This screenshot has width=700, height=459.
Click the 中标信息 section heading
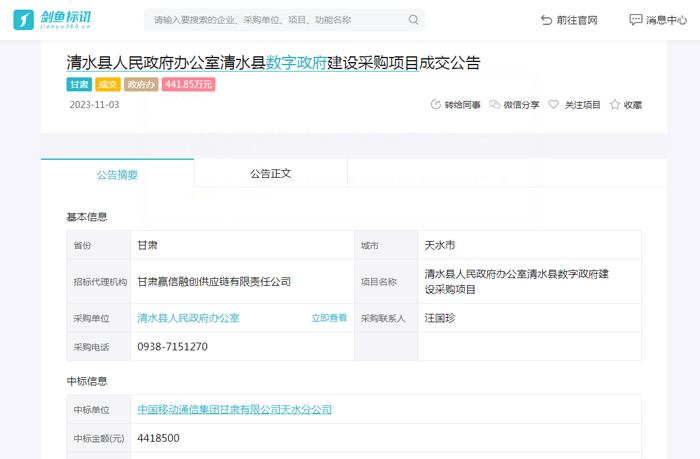pos(87,381)
